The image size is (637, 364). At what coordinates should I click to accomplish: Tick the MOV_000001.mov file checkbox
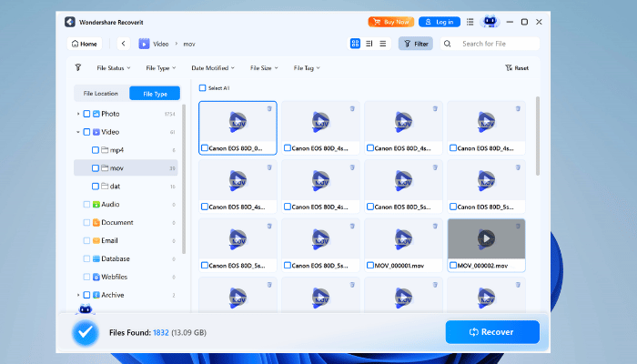[x=370, y=266]
